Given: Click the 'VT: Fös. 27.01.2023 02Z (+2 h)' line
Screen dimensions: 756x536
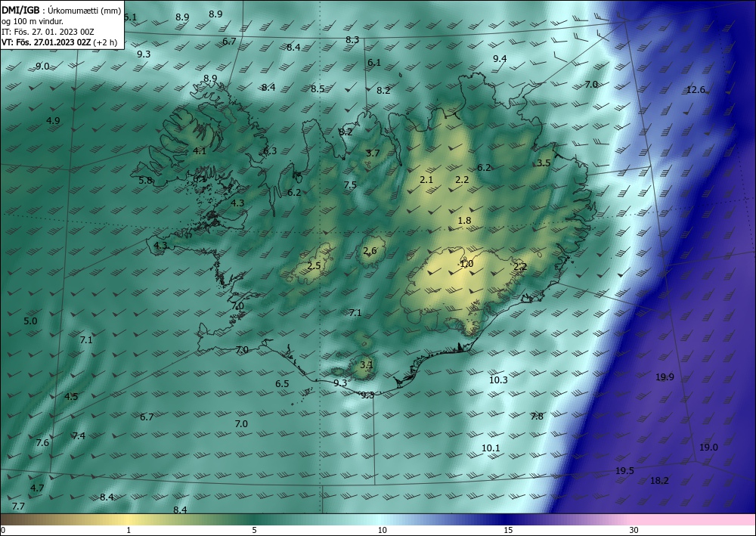Looking at the screenshot, I should 59,42.
